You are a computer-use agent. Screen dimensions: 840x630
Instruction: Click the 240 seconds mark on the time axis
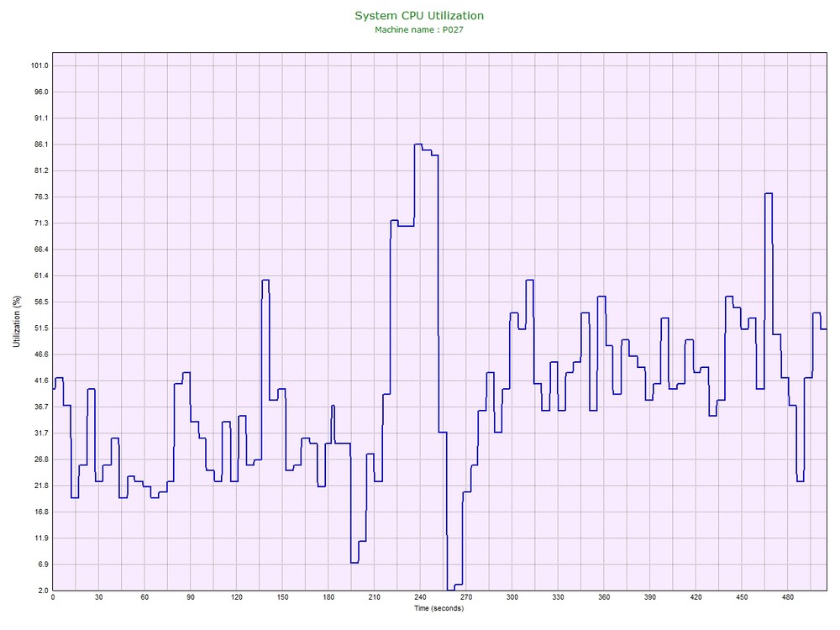click(x=420, y=597)
